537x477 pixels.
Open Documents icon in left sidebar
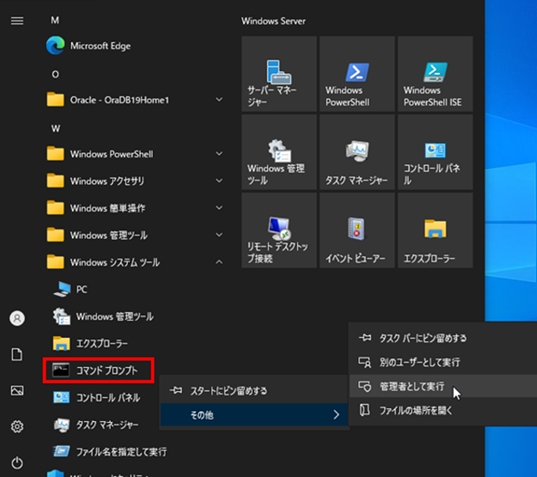(x=17, y=354)
